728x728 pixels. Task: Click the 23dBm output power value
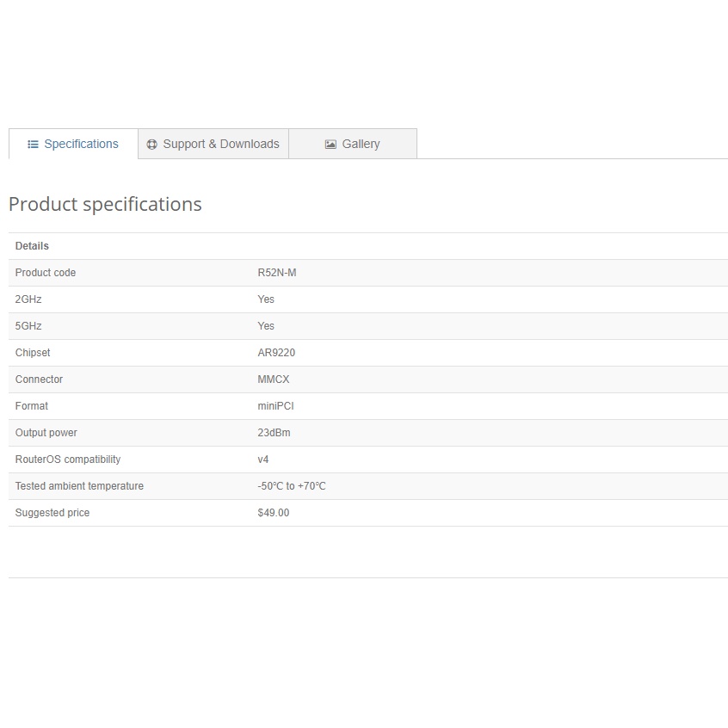click(274, 433)
